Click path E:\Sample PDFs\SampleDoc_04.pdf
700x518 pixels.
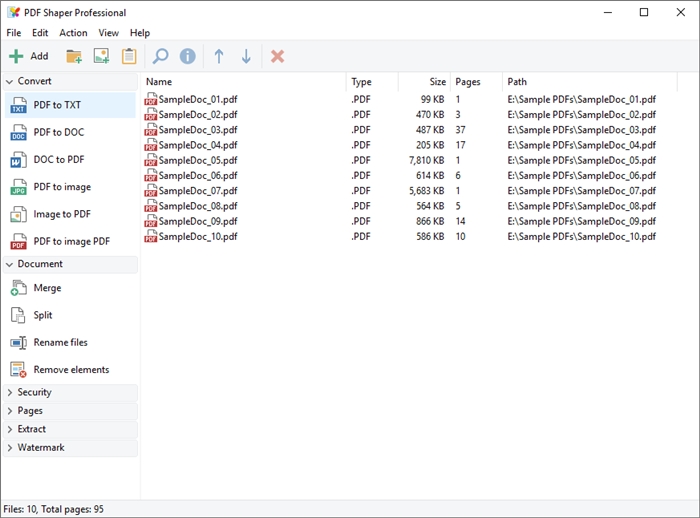tap(582, 145)
